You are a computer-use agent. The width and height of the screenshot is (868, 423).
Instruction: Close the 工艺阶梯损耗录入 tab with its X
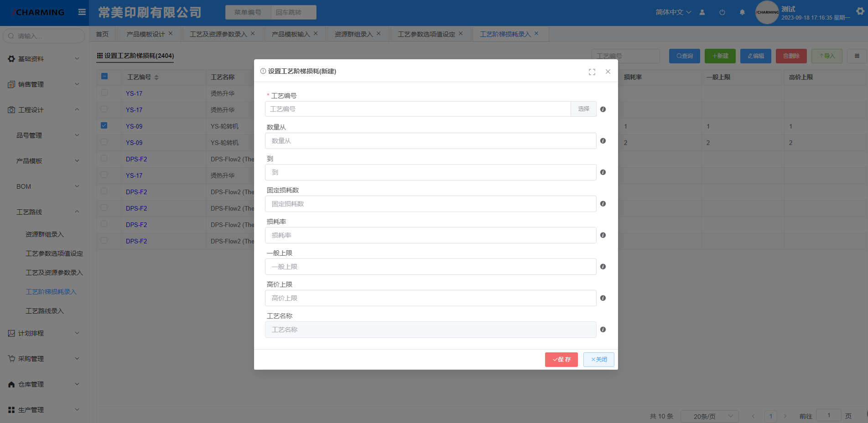(536, 33)
